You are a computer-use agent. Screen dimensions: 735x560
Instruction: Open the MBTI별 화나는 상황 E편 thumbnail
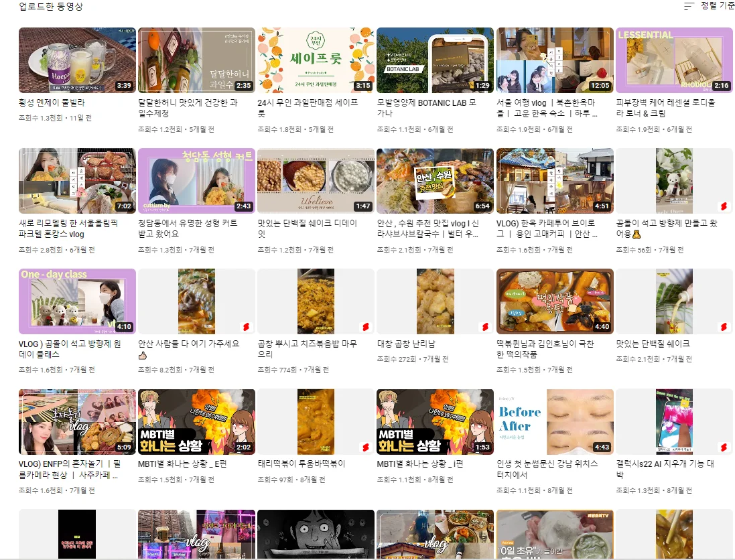coord(196,422)
